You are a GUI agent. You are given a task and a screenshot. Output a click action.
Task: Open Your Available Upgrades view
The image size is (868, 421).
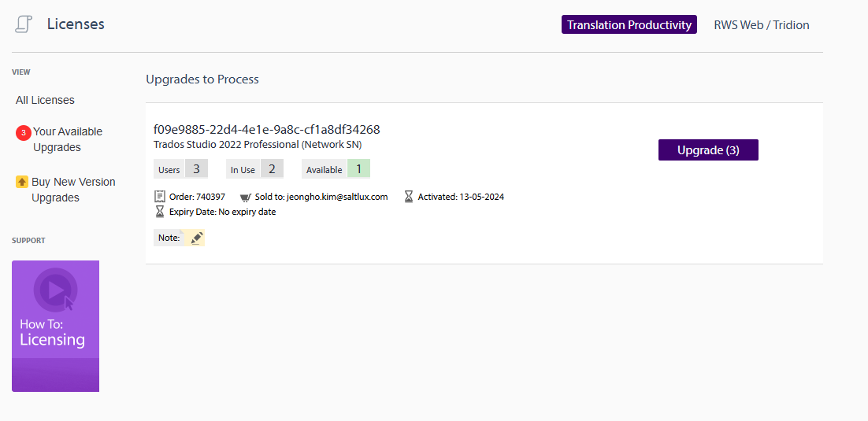point(68,139)
